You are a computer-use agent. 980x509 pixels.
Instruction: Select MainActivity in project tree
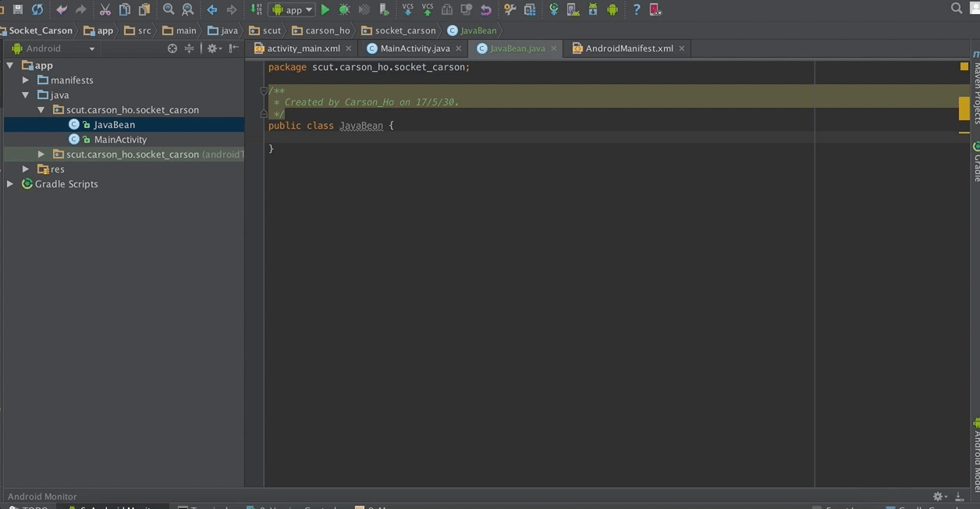click(x=120, y=140)
